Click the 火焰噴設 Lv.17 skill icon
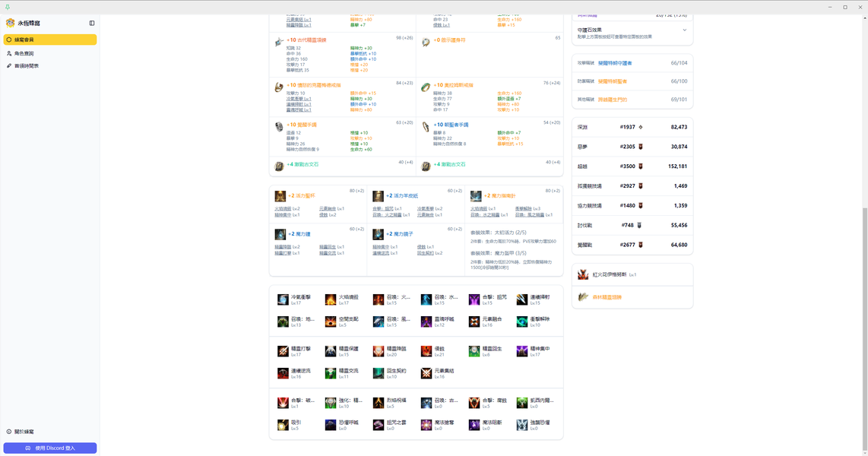 [331, 300]
